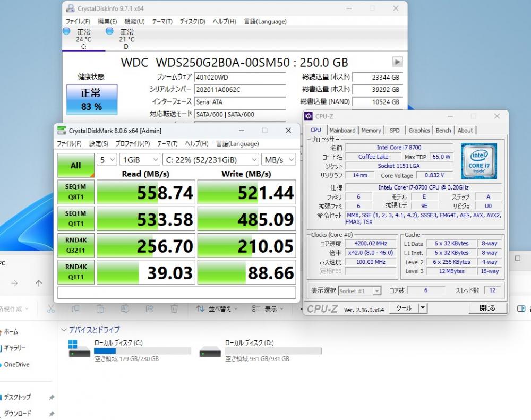
Task: Run the SEQ1M Q8T1 test
Action: [x=76, y=192]
